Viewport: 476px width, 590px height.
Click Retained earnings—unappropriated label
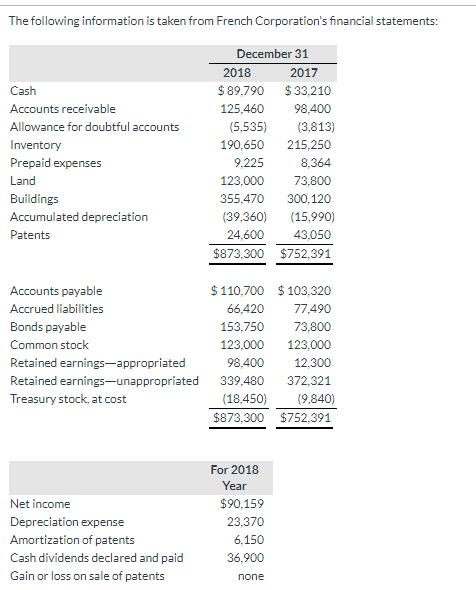click(x=104, y=381)
